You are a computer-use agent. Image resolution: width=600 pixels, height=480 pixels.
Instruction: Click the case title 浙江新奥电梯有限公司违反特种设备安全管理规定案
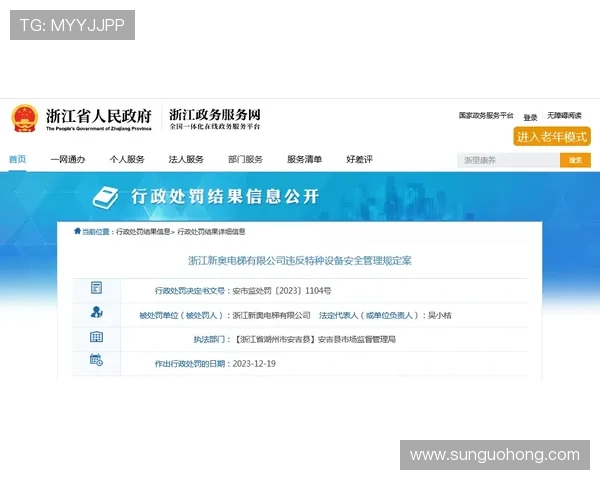tap(300, 261)
